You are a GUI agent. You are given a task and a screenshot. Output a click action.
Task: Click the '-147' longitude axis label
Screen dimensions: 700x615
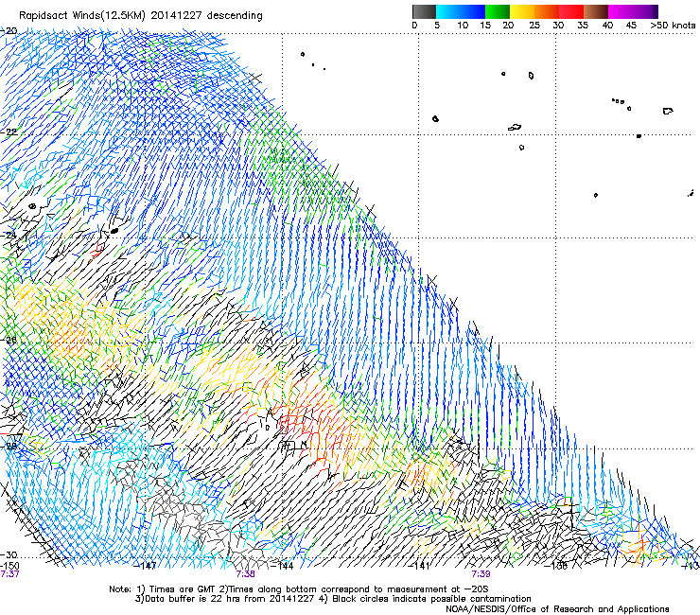(146, 566)
